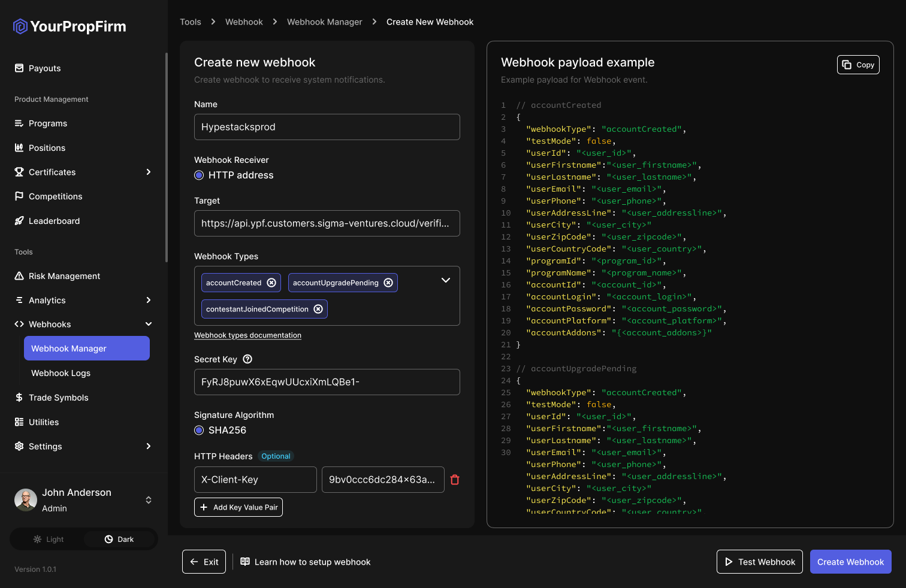Viewport: 906px width, 588px height.
Task: Remove the contestantJoinedCompetition tag
Action: 318,309
